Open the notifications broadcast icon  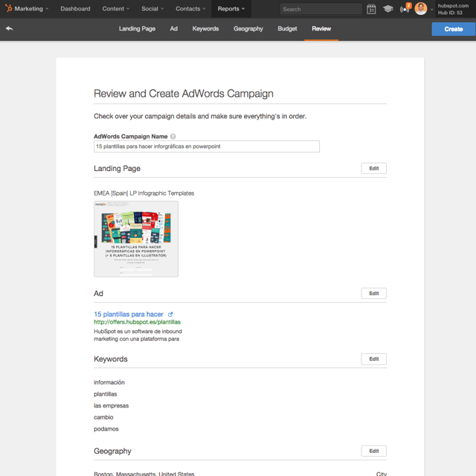pos(405,9)
